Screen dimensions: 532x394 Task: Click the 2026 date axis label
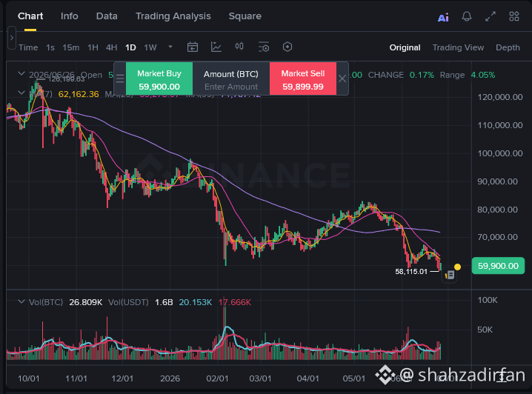click(x=170, y=378)
